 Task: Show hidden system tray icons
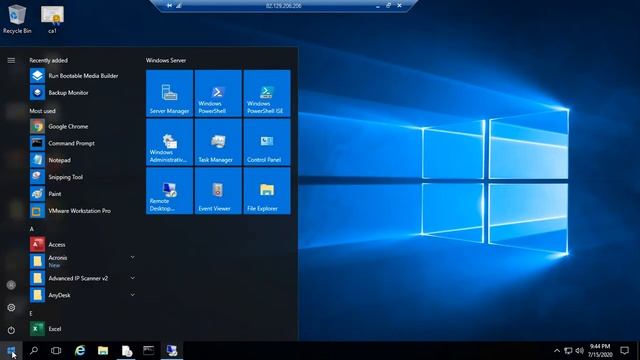(x=557, y=351)
